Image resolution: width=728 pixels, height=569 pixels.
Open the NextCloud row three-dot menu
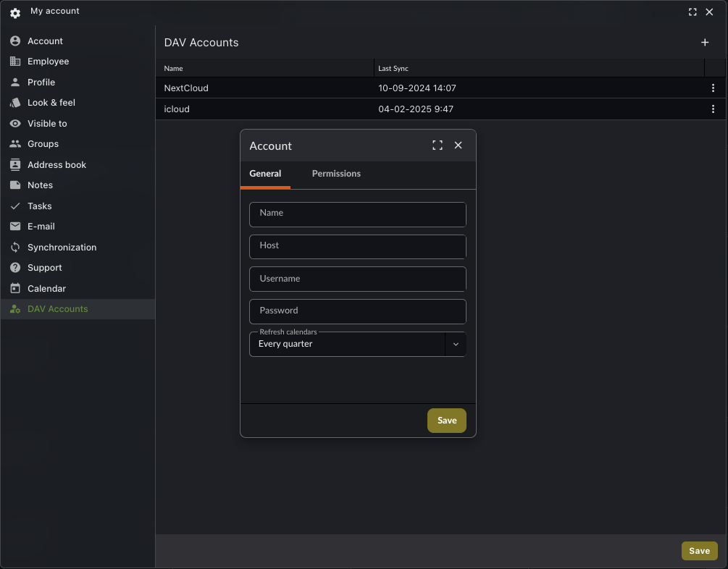pos(713,88)
